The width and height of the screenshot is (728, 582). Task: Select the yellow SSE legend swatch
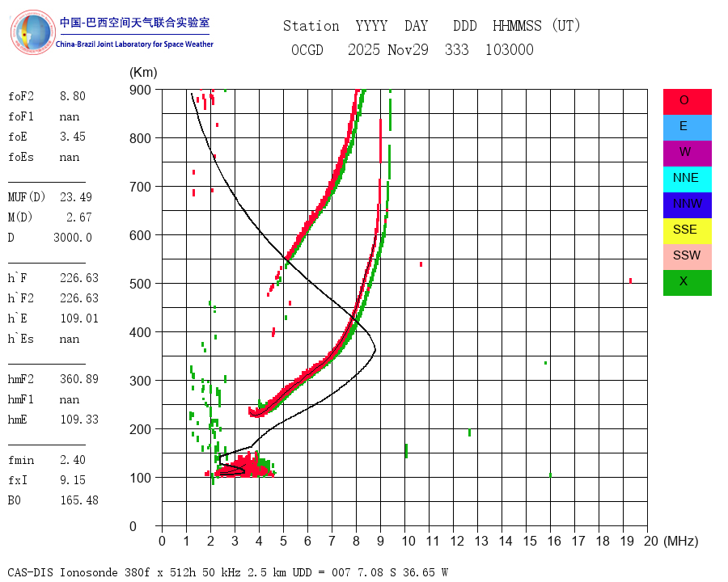pos(687,231)
